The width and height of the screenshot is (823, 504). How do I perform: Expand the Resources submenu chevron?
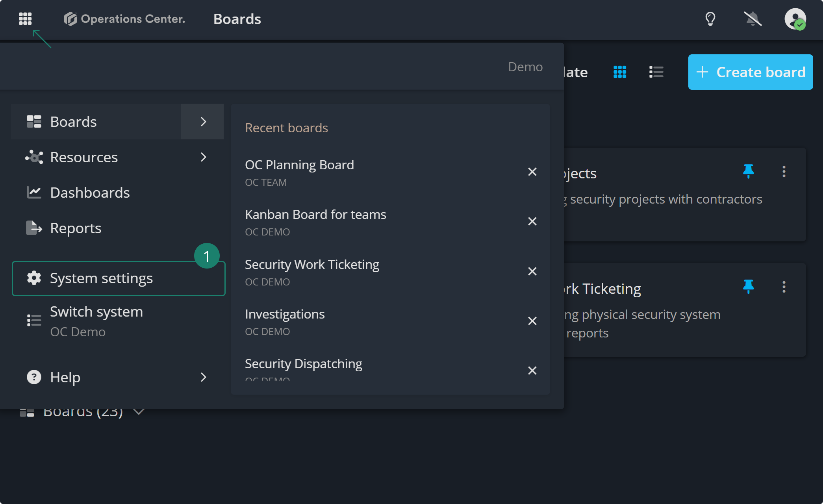tap(203, 157)
